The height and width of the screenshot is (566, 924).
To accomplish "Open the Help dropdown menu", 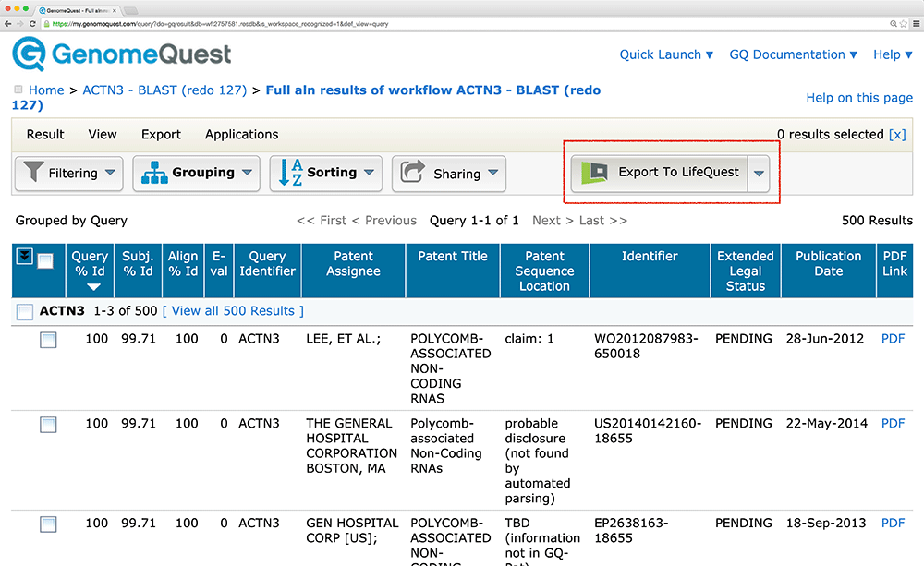I will [x=893, y=54].
